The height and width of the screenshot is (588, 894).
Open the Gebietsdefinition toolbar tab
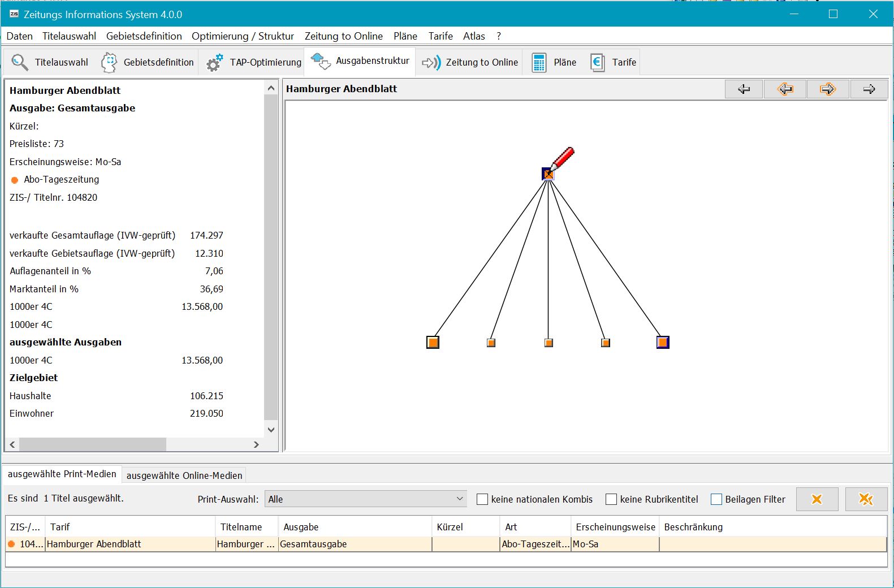pos(148,62)
